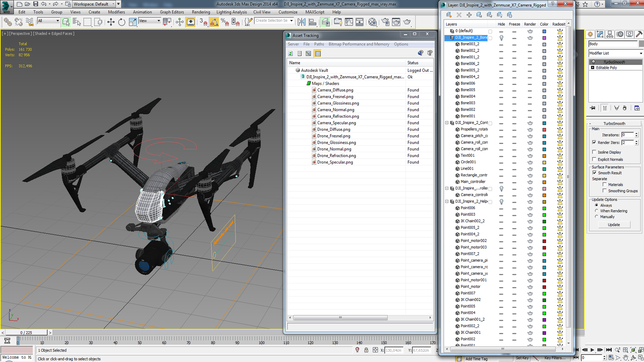Viewport: 644px width, 362px height.
Task: Click the TurboSmooth Update button
Action: [614, 225]
